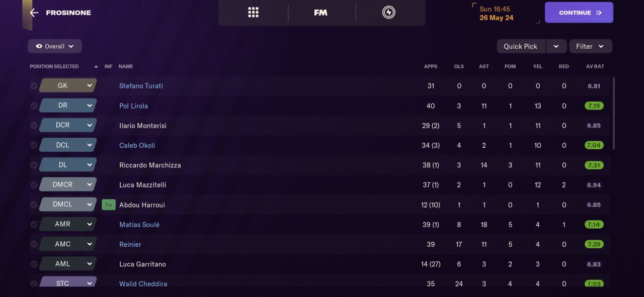Open the grid menu icon

click(253, 13)
